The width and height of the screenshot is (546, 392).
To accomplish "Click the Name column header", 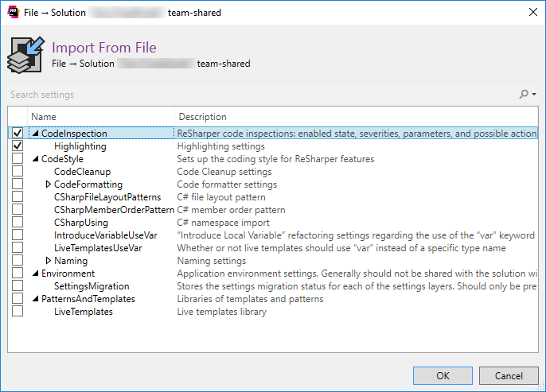I will 101,117.
